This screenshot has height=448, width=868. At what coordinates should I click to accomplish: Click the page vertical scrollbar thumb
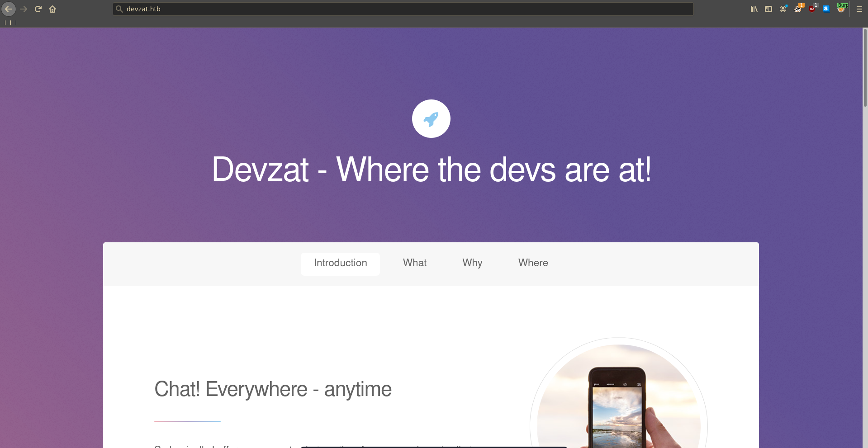pos(865,68)
